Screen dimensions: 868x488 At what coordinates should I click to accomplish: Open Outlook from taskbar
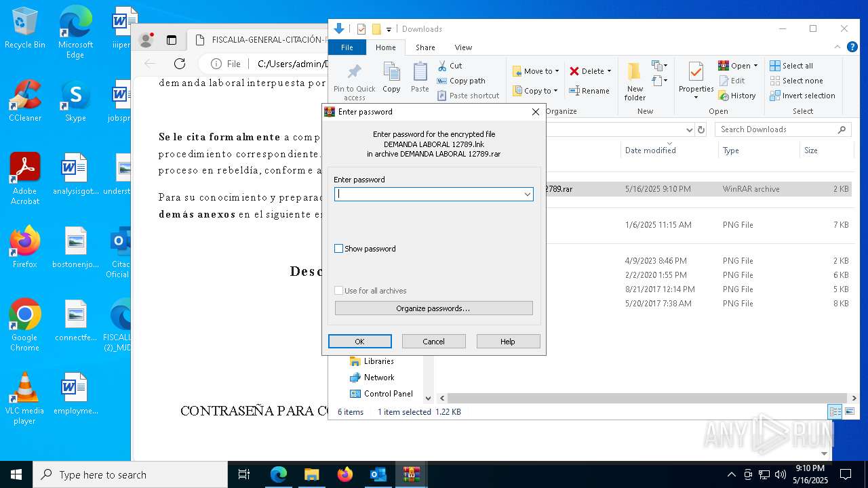pyautogui.click(x=378, y=474)
